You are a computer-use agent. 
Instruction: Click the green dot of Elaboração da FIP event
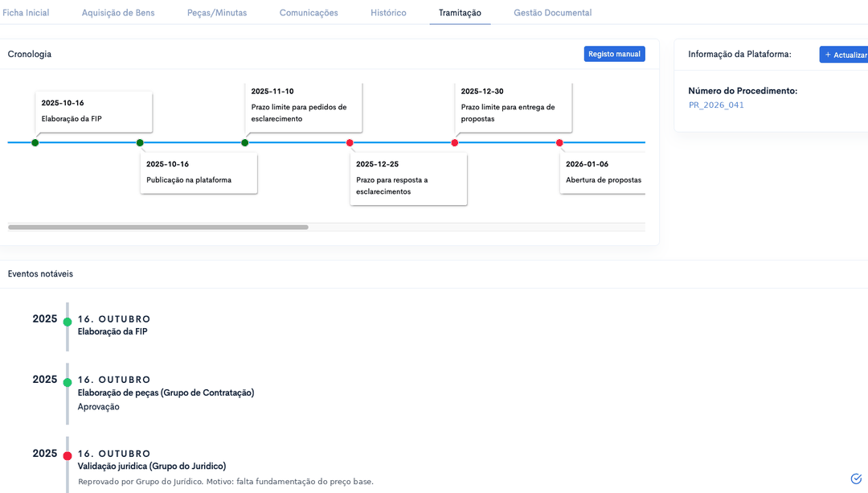click(x=68, y=322)
